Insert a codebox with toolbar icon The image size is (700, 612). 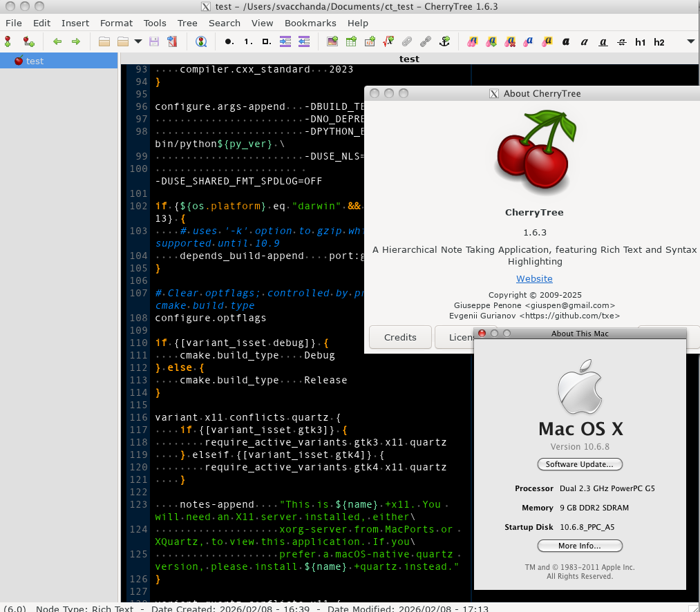tap(370, 41)
